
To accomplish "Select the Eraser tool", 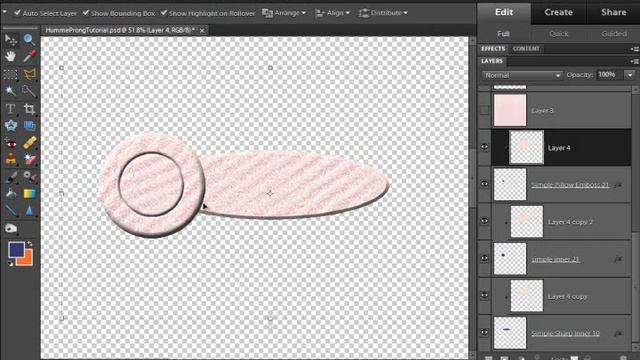I will point(29,160).
